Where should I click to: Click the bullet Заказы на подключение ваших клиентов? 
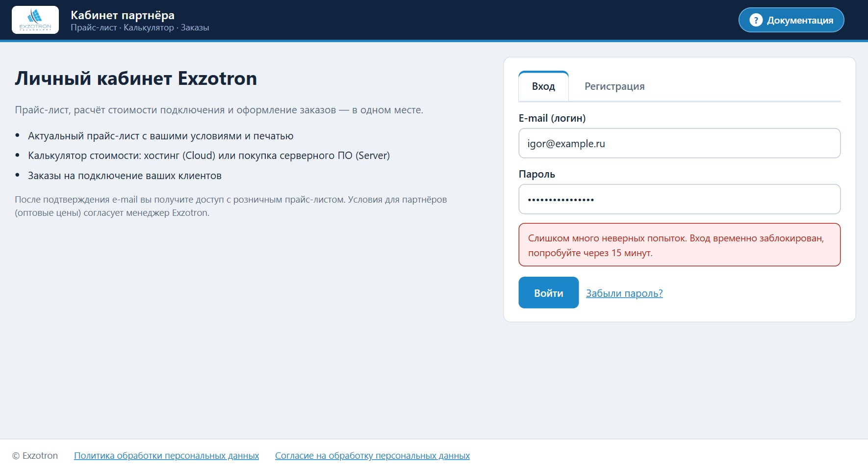[125, 176]
